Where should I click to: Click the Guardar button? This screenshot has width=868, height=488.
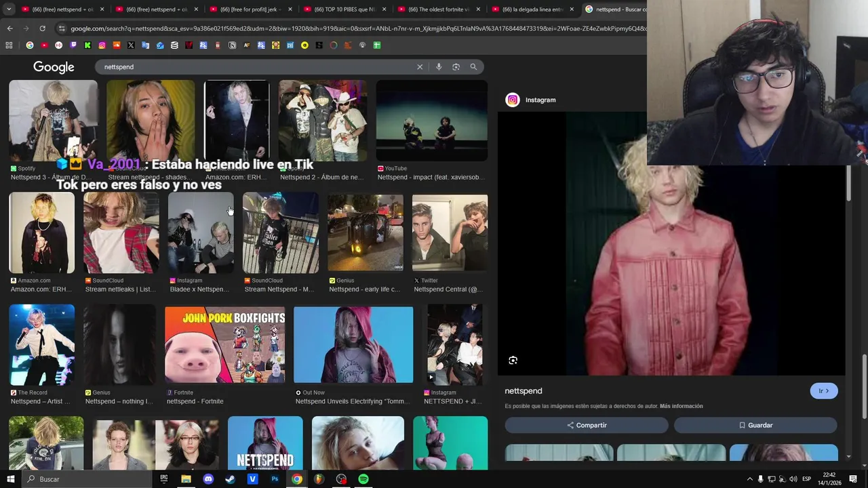coord(755,425)
